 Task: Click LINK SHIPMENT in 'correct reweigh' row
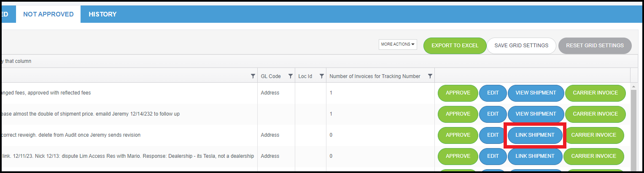click(x=535, y=135)
